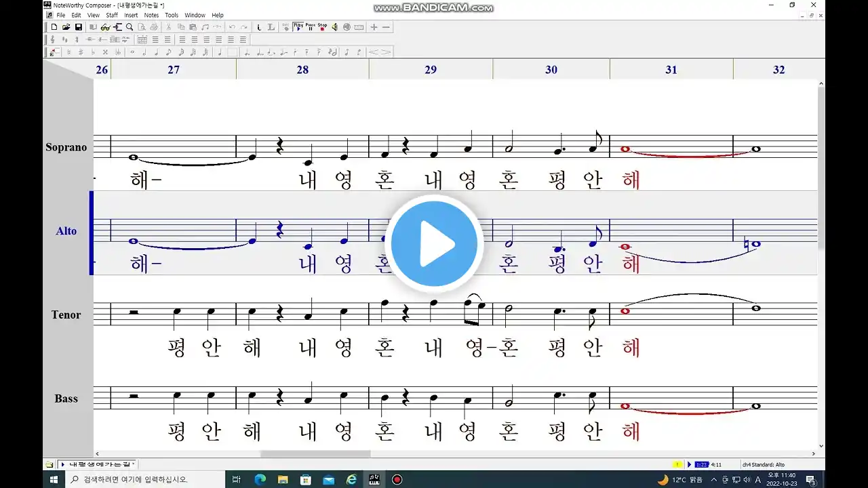
Task: Click measure number 31 in the ruler
Action: point(671,69)
